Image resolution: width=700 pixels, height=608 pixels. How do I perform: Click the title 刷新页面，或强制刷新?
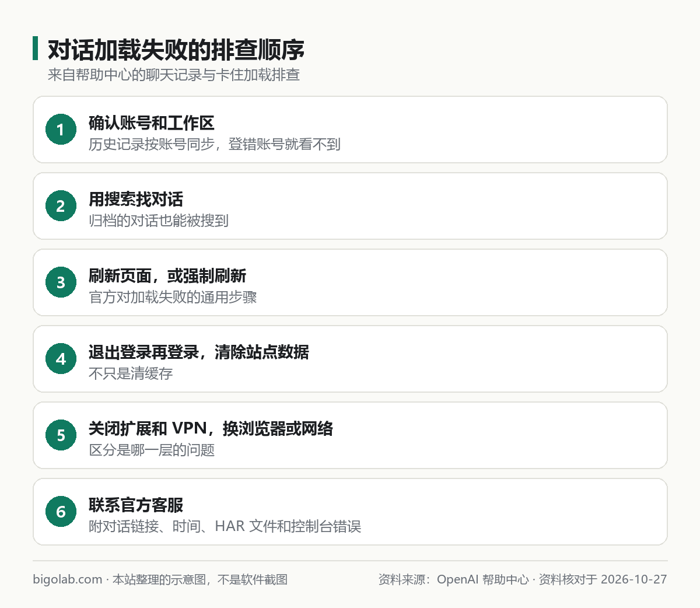(x=167, y=275)
